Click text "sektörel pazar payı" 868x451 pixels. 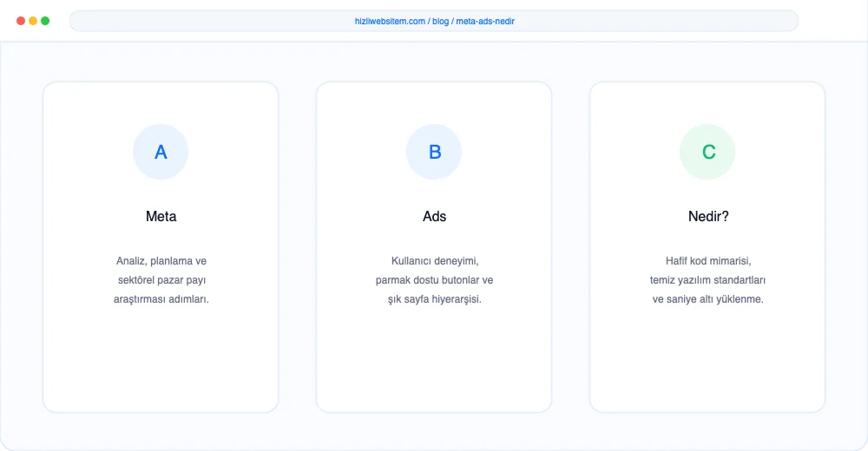[161, 280]
